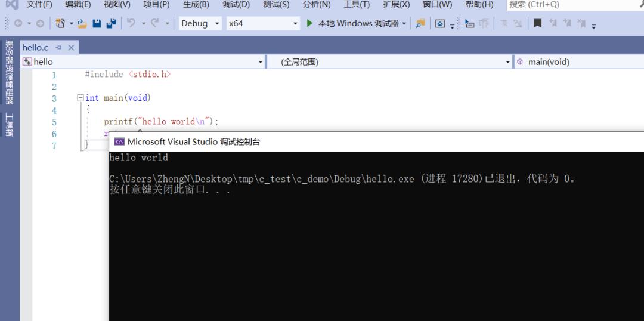
Task: Click the home window toolbar icon
Action: tap(440, 23)
